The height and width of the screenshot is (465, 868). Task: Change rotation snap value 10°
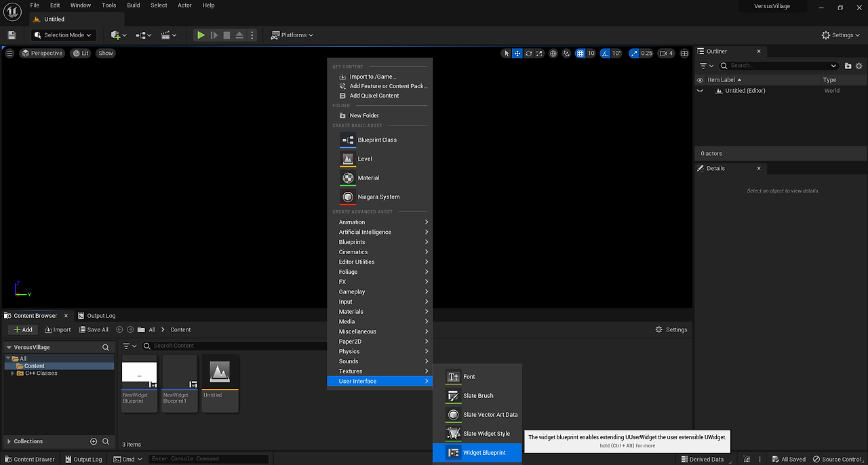pyautogui.click(x=616, y=54)
